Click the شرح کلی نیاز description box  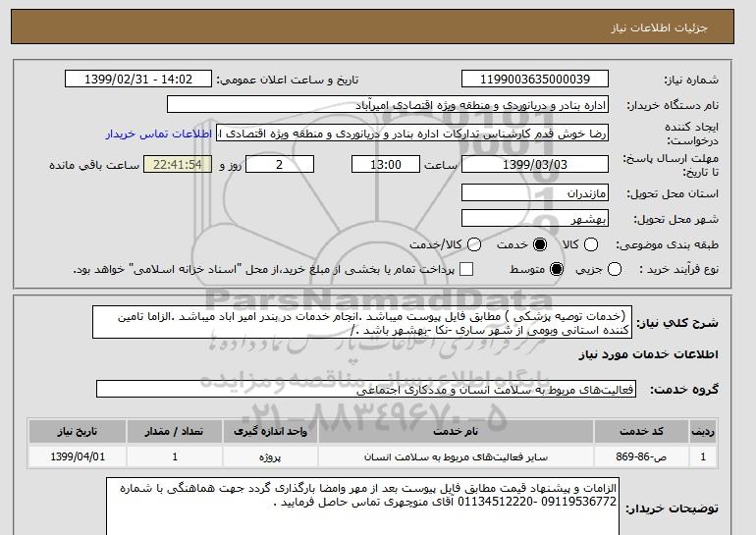coord(362,322)
